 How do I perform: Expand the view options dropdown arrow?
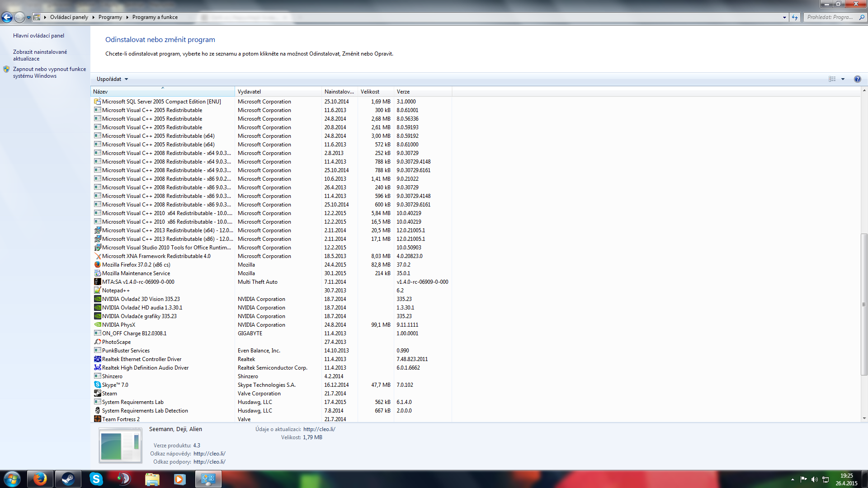(843, 79)
